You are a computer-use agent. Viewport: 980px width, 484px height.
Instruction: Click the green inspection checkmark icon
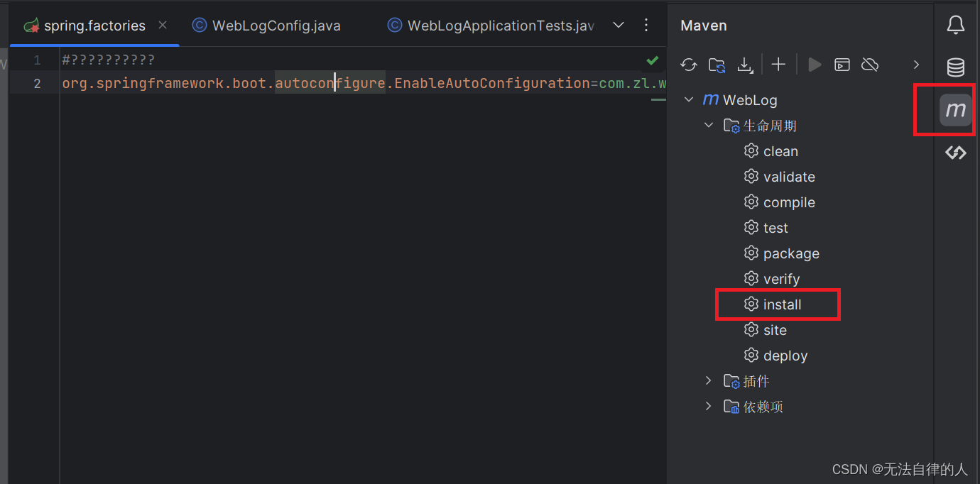(653, 60)
